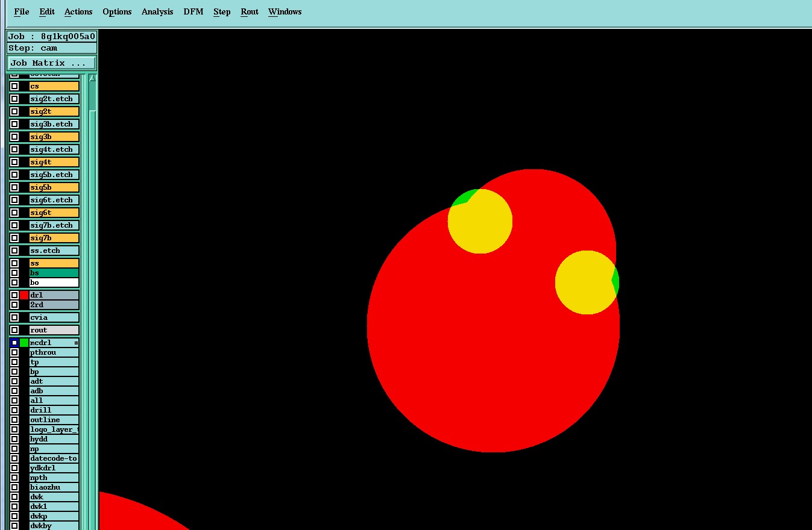Click the green color swatch of mcdrl
The height and width of the screenshot is (530, 812).
click(x=24, y=343)
